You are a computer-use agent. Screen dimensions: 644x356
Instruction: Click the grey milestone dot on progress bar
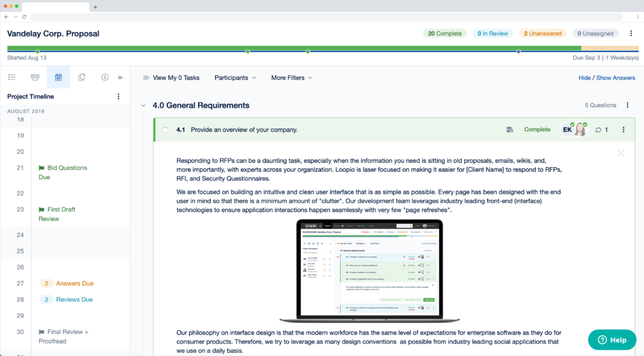(x=518, y=52)
